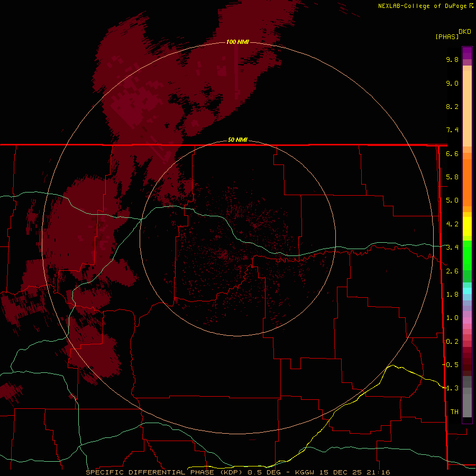Click the bright green segment of the color bar

467,255
